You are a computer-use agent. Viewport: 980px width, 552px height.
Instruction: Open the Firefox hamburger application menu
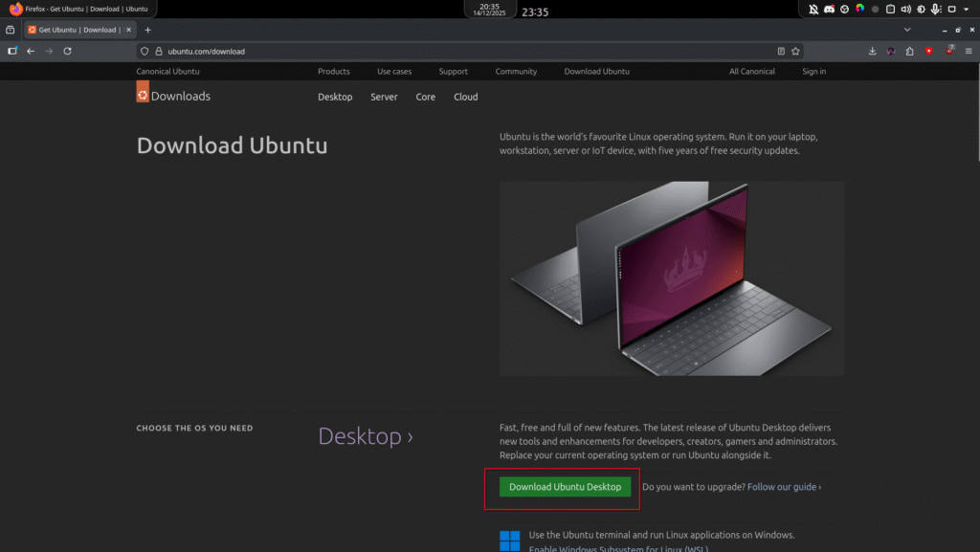[968, 51]
